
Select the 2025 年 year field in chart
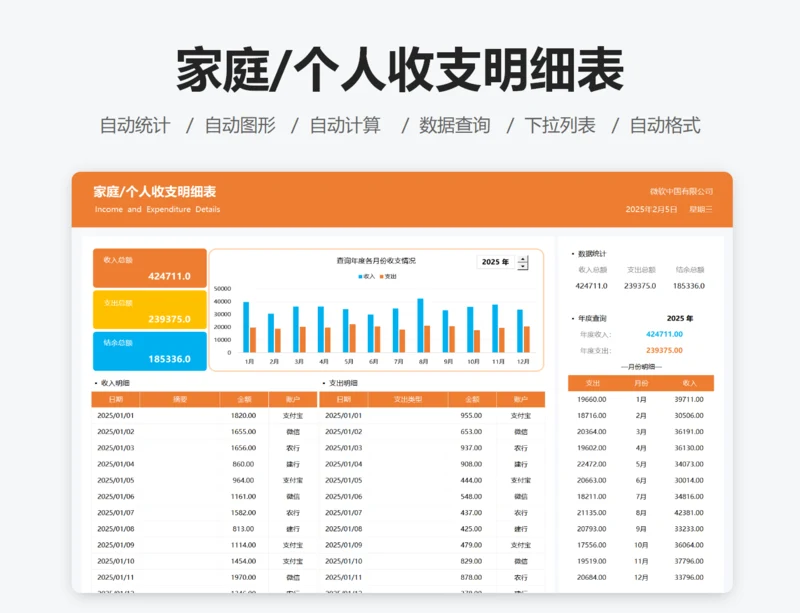click(x=495, y=262)
